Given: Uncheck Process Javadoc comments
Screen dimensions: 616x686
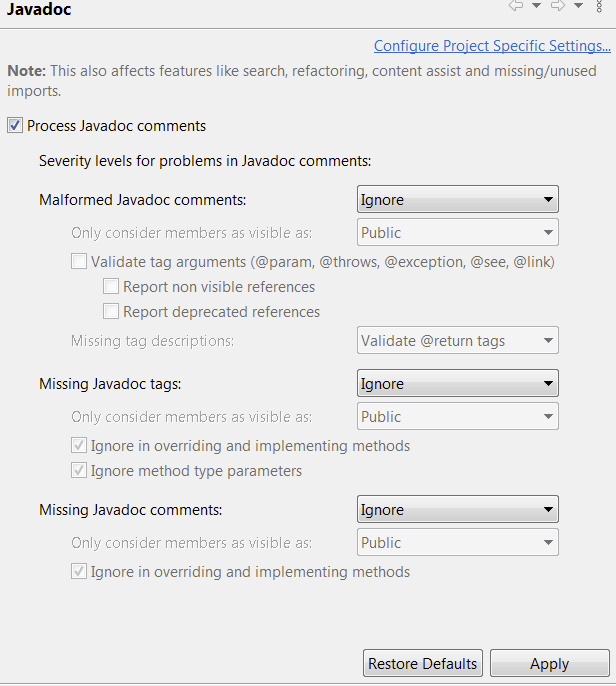Looking at the screenshot, I should 15,126.
